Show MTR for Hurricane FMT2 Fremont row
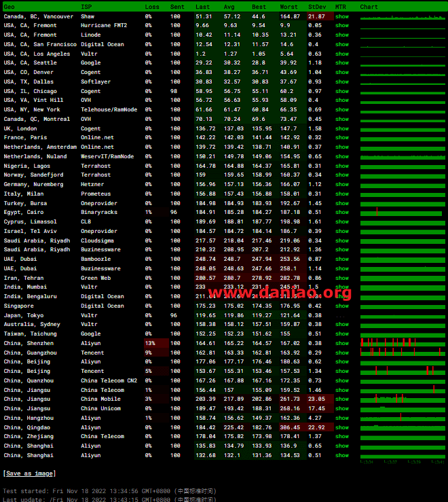Screen dimensions: 448x502 click(x=341, y=26)
